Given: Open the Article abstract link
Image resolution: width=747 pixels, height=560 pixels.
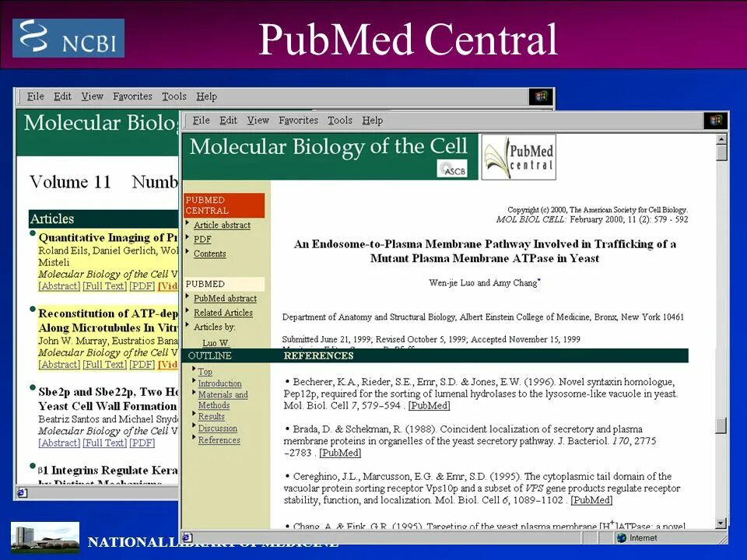Looking at the screenshot, I should pyautogui.click(x=222, y=225).
